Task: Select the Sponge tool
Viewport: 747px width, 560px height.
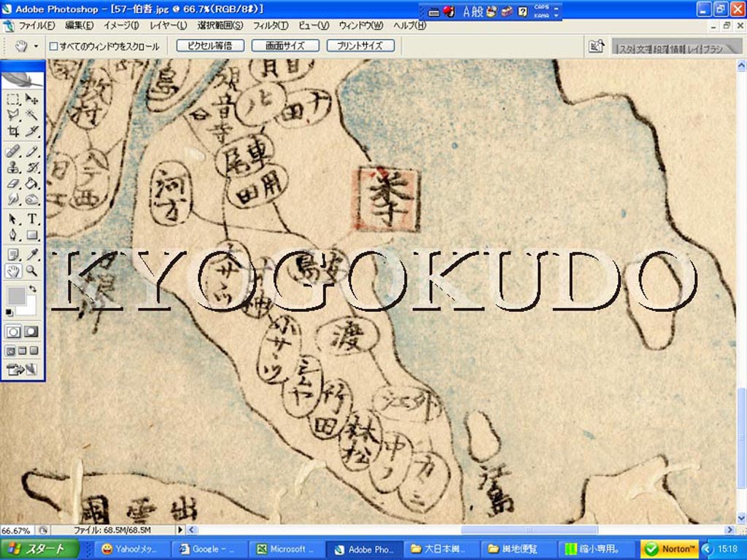Action: tap(31, 199)
